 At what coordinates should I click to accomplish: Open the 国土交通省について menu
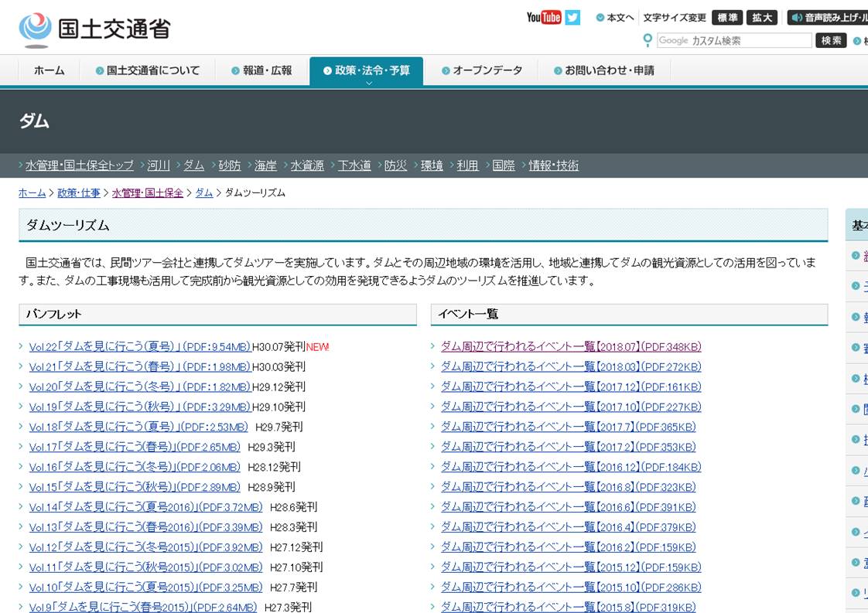pos(147,70)
